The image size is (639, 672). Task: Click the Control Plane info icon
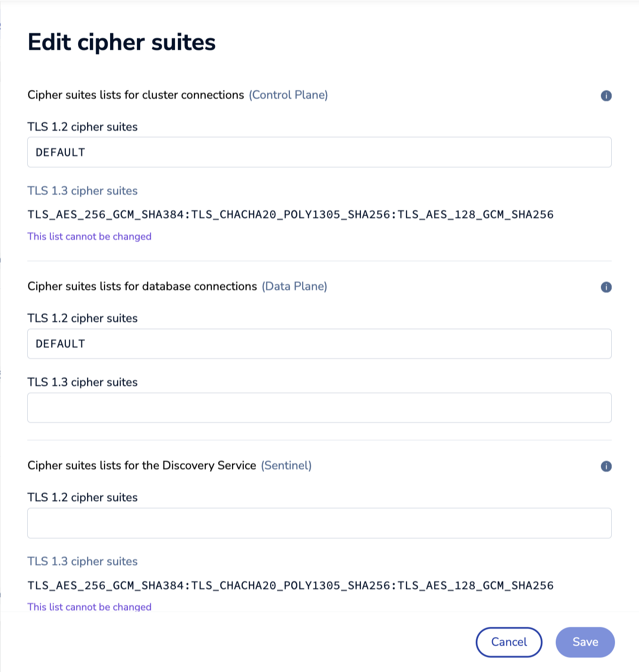606,96
